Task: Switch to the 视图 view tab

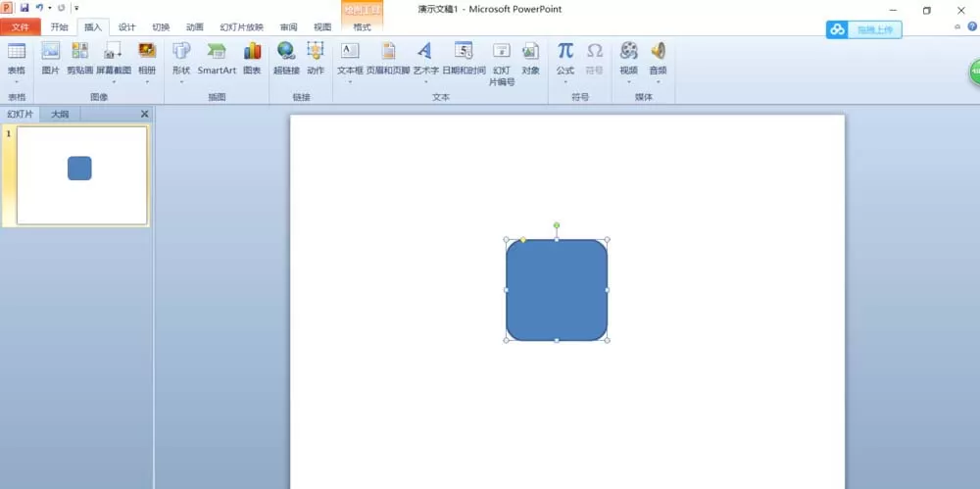Action: (322, 26)
